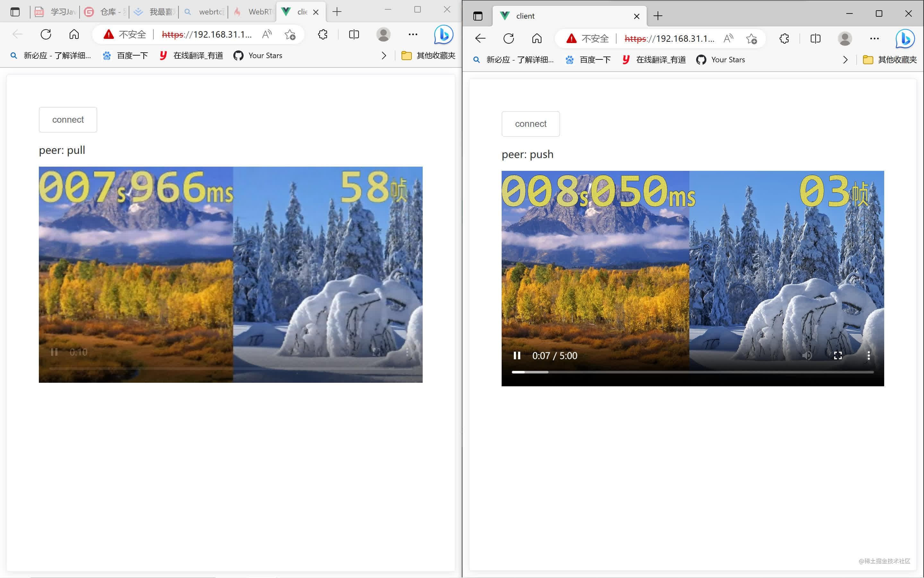The height and width of the screenshot is (578, 924).
Task: Pause the pull video in left window
Action: (54, 352)
